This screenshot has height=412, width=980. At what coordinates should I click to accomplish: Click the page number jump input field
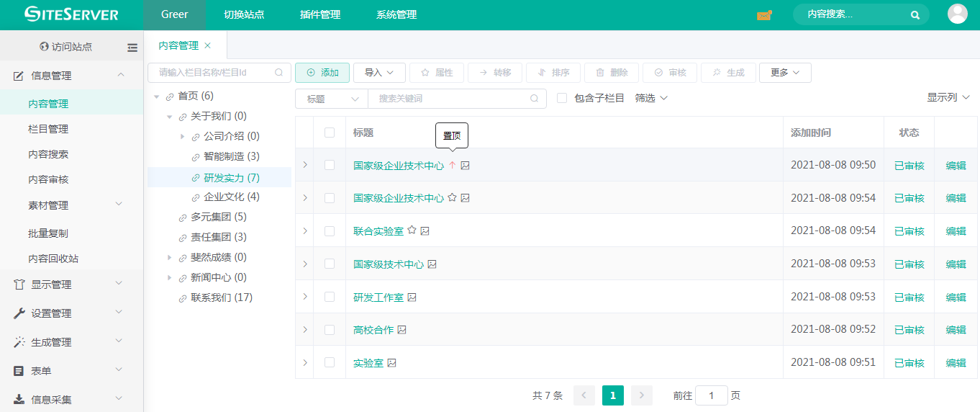(712, 395)
